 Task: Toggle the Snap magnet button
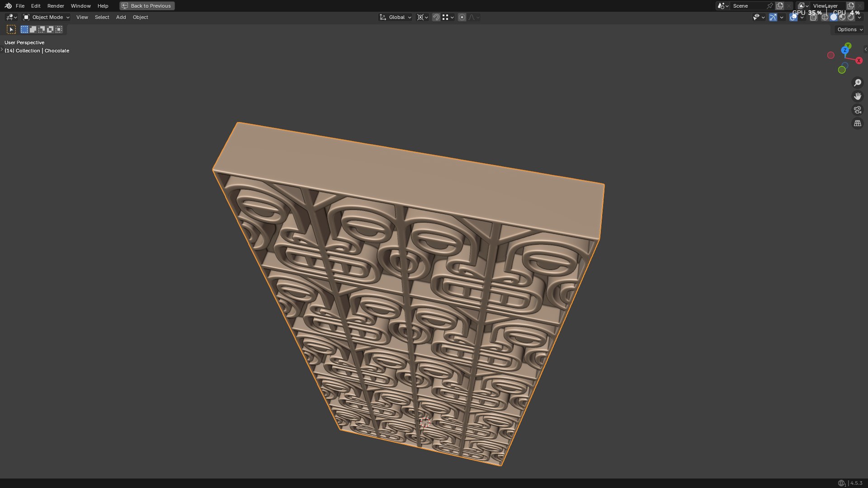(x=436, y=17)
